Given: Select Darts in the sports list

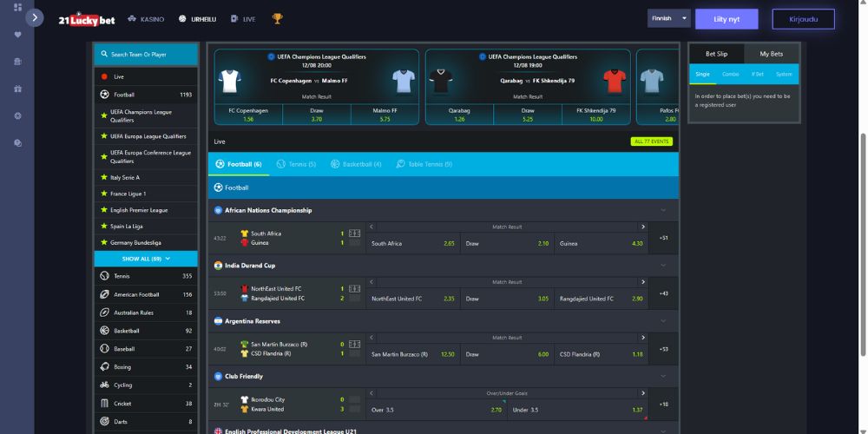Looking at the screenshot, I should tap(146, 422).
